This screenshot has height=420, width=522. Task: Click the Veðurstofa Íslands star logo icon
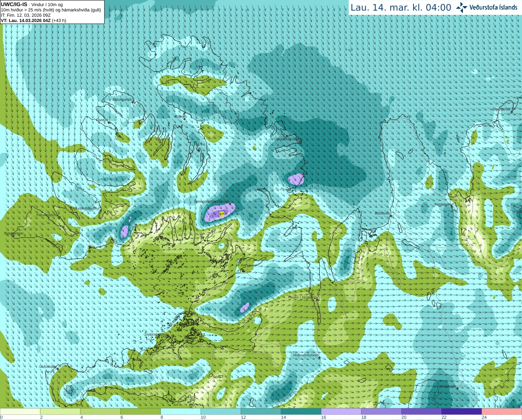click(462, 7)
